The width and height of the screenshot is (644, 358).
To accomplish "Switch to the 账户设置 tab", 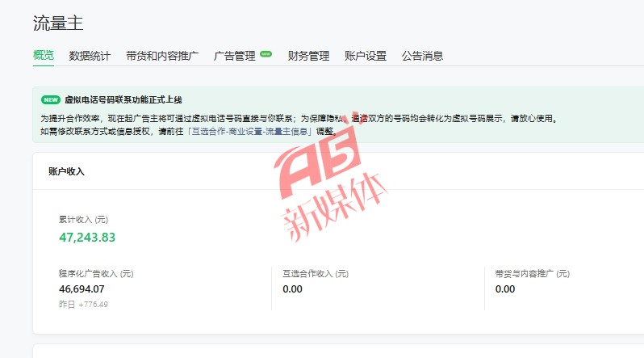I will (366, 56).
